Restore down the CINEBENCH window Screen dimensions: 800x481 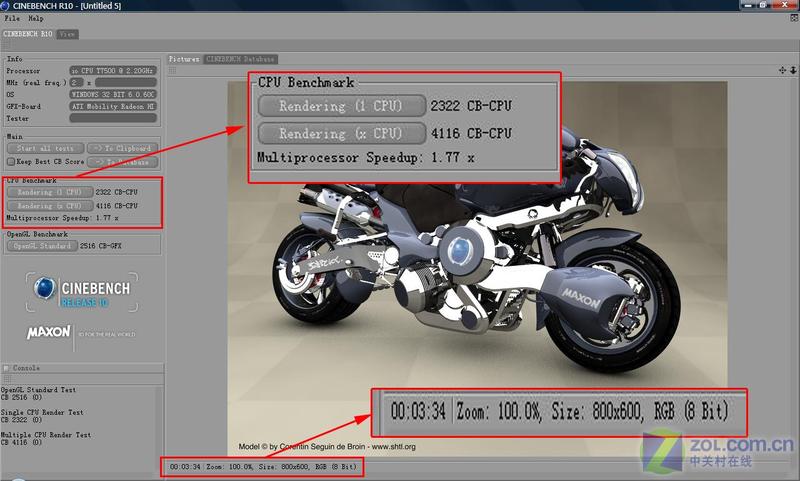tap(764, 5)
